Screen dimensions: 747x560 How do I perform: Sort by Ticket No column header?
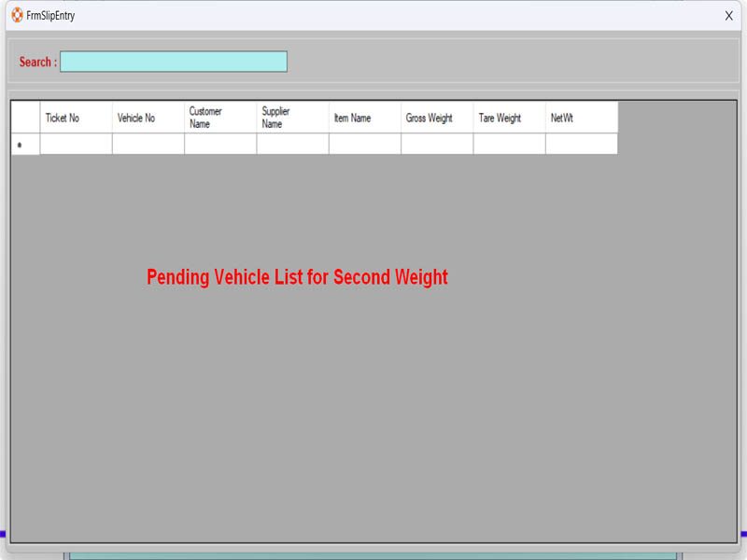point(77,118)
